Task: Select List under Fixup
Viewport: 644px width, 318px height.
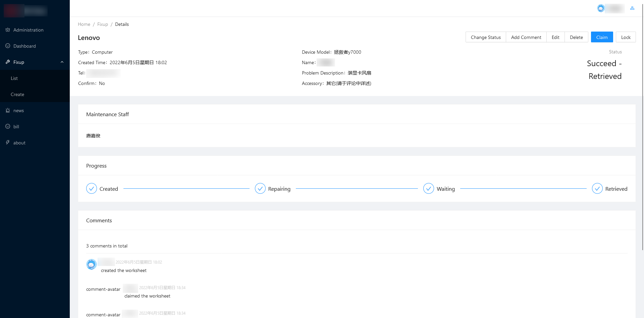Action: click(35, 78)
